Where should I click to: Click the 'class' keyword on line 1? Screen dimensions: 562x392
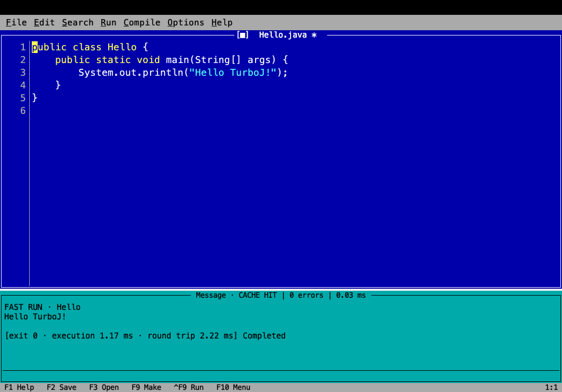click(x=87, y=47)
